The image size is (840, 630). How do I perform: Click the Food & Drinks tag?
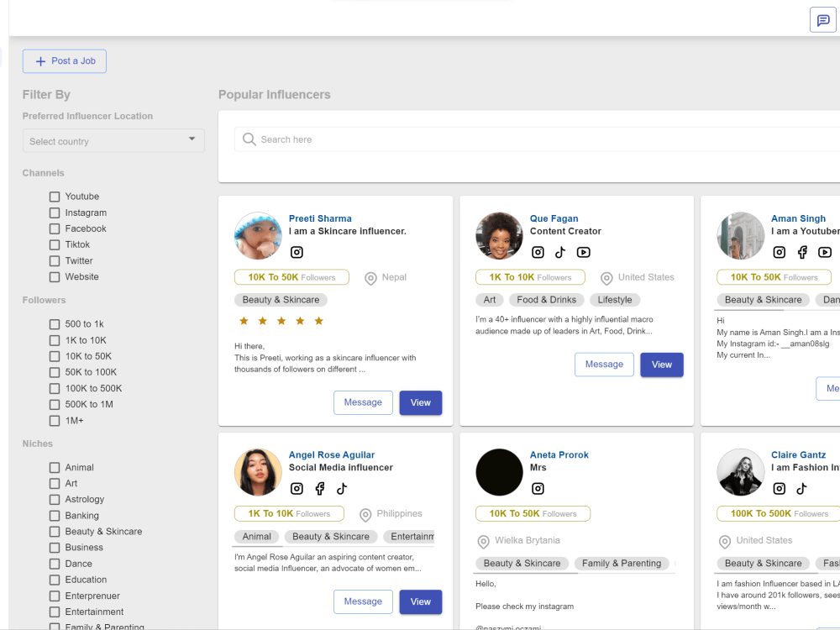click(x=547, y=300)
